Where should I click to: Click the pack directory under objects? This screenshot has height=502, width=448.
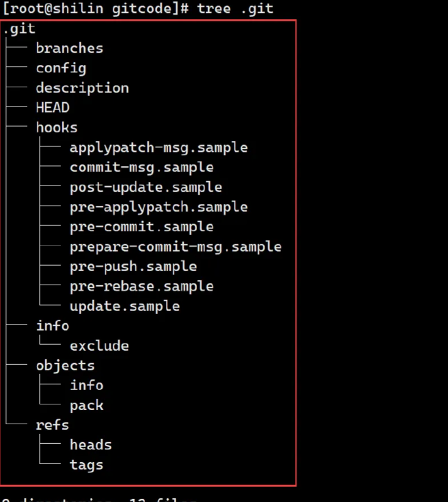pyautogui.click(x=86, y=406)
